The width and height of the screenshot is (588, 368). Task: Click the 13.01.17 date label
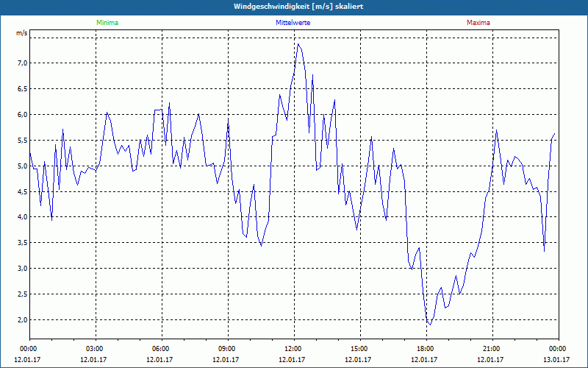[x=556, y=360]
